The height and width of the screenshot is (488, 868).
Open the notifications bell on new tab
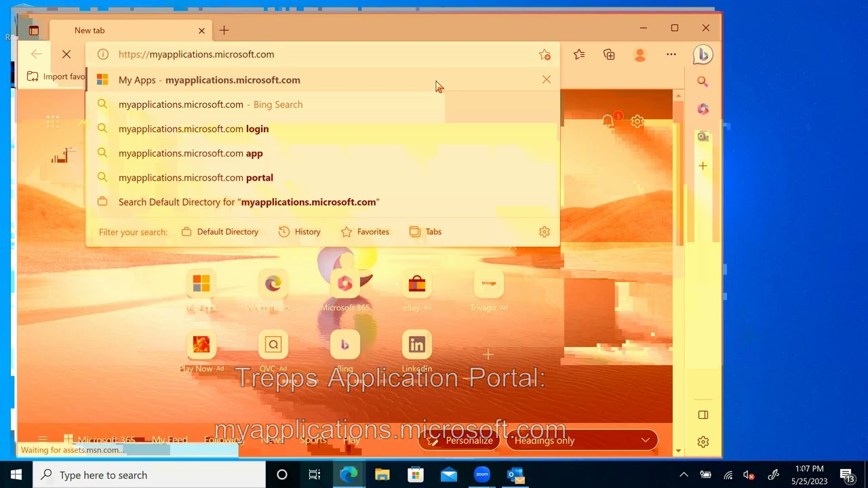tap(608, 121)
